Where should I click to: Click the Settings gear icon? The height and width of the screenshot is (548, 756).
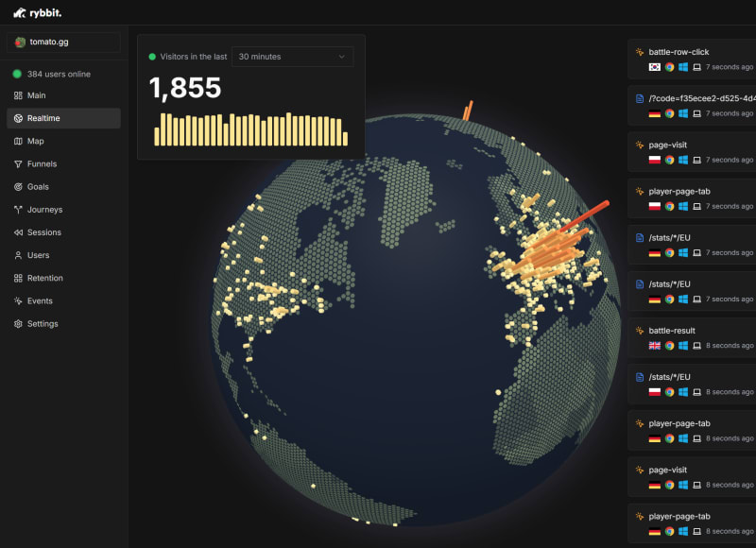click(18, 323)
